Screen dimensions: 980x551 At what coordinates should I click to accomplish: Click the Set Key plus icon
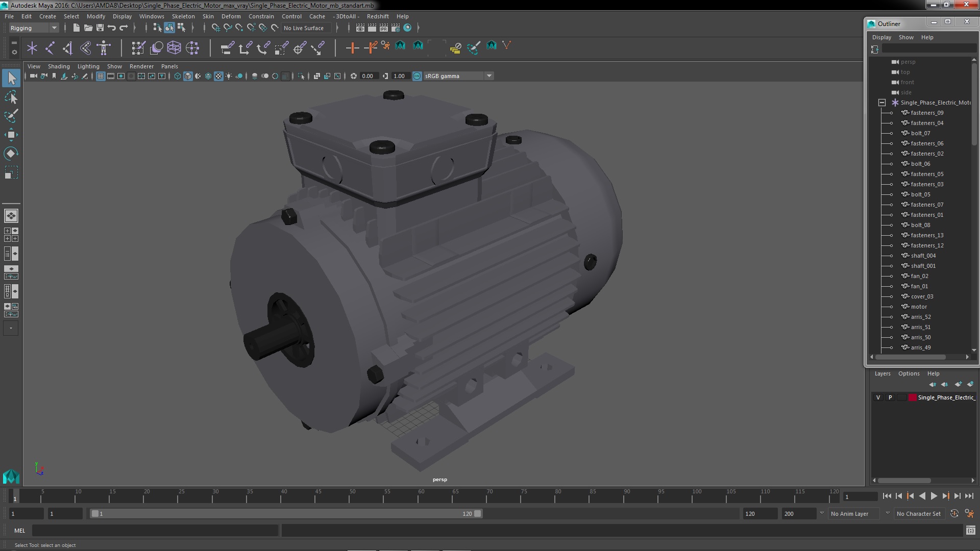352,48
